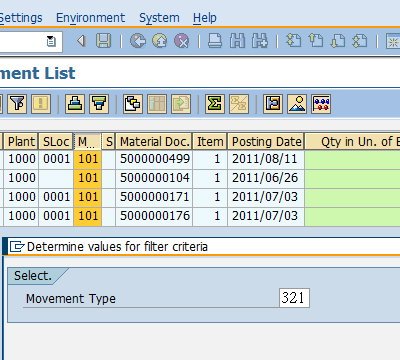The width and height of the screenshot is (400, 360).
Task: Go to Last Page icon
Action: click(360, 41)
